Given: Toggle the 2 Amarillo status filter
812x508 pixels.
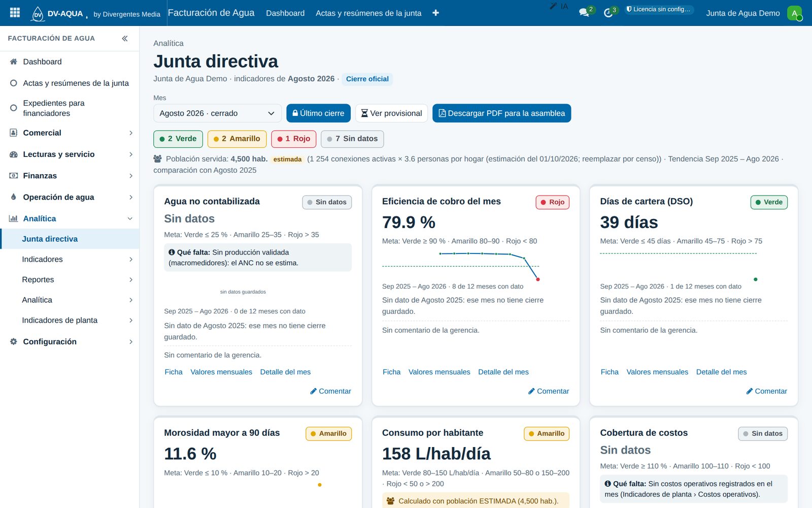Looking at the screenshot, I should coord(237,139).
